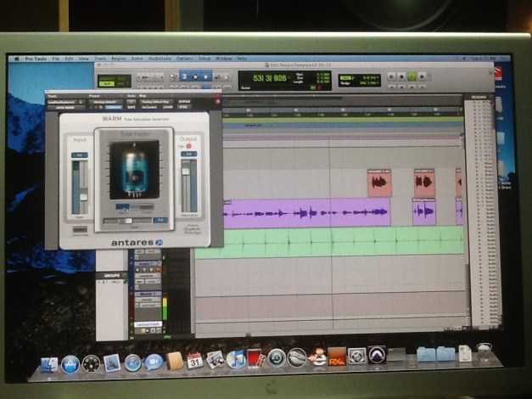Open iZotope RX from the Dock

click(337, 357)
